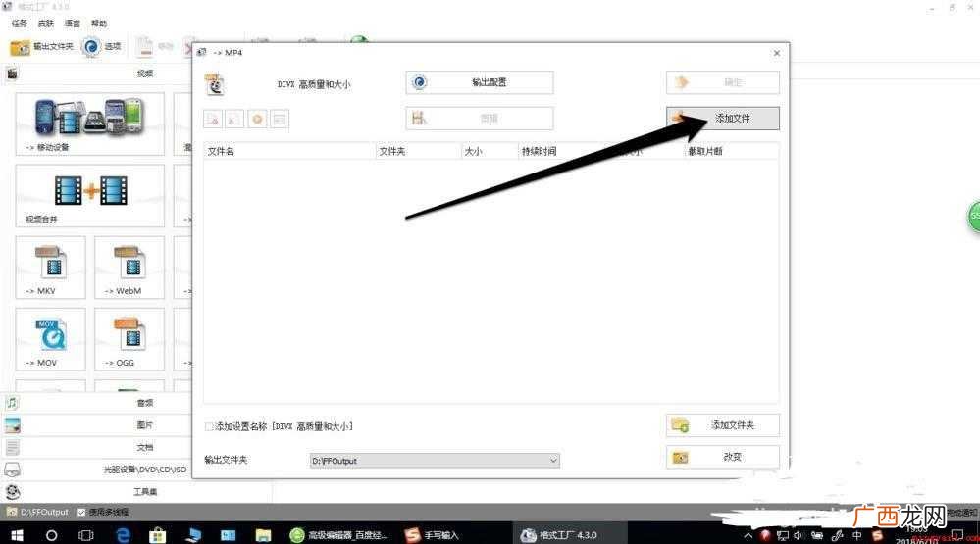Sort list by file name column header
980x544 pixels.
tap(289, 151)
